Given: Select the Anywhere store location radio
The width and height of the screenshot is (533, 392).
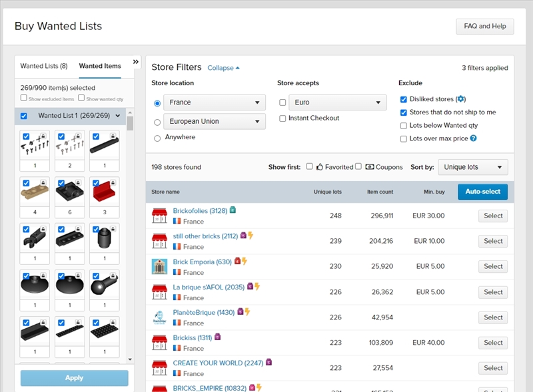Looking at the screenshot, I should click(157, 138).
